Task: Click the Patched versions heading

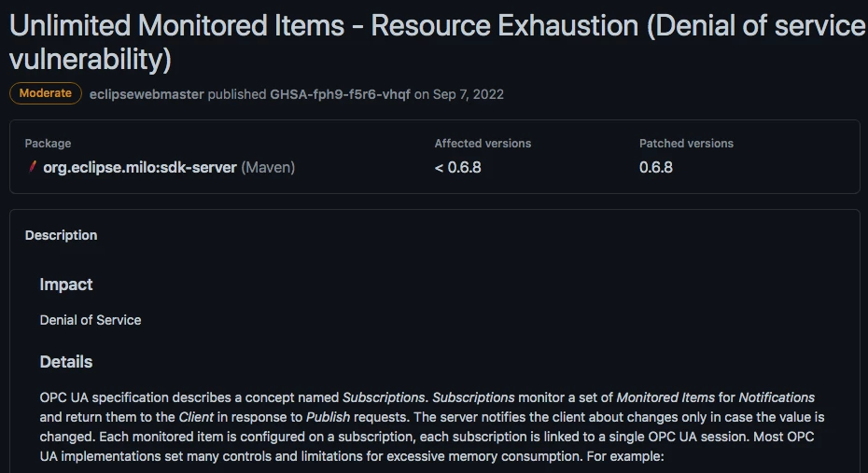Action: (x=686, y=144)
